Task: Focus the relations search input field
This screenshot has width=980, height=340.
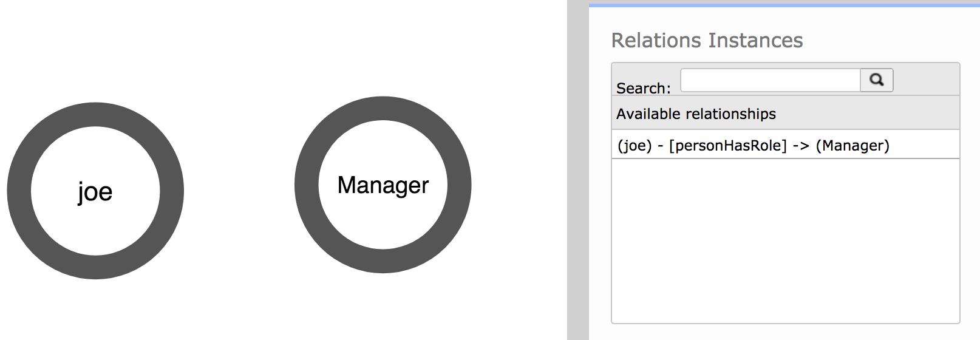Action: click(771, 80)
